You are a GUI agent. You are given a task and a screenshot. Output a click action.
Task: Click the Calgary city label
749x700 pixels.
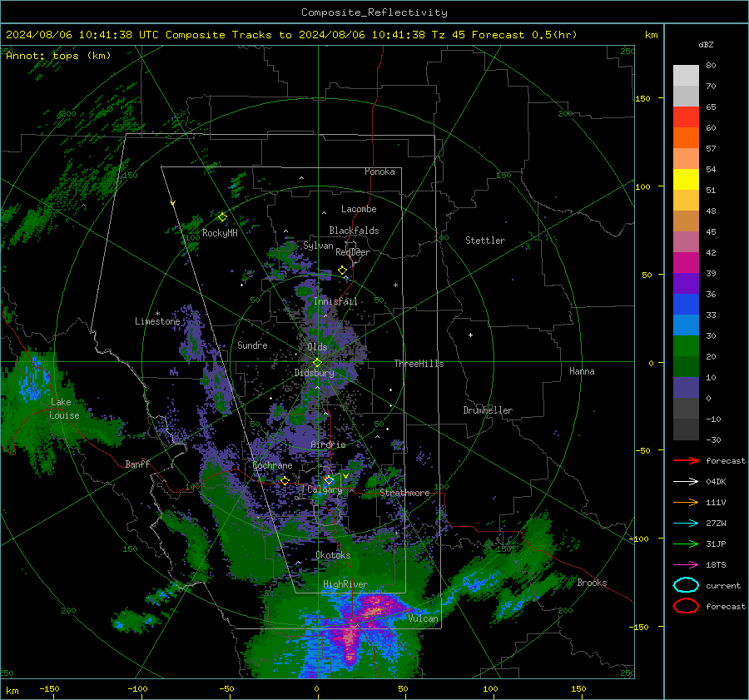click(x=325, y=489)
